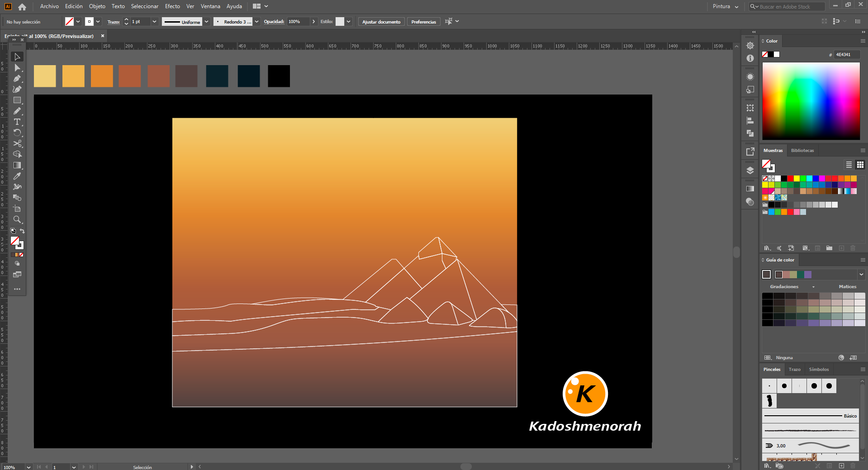The image size is (868, 470).
Task: Open the Info panel icon in dock
Action: click(750, 58)
